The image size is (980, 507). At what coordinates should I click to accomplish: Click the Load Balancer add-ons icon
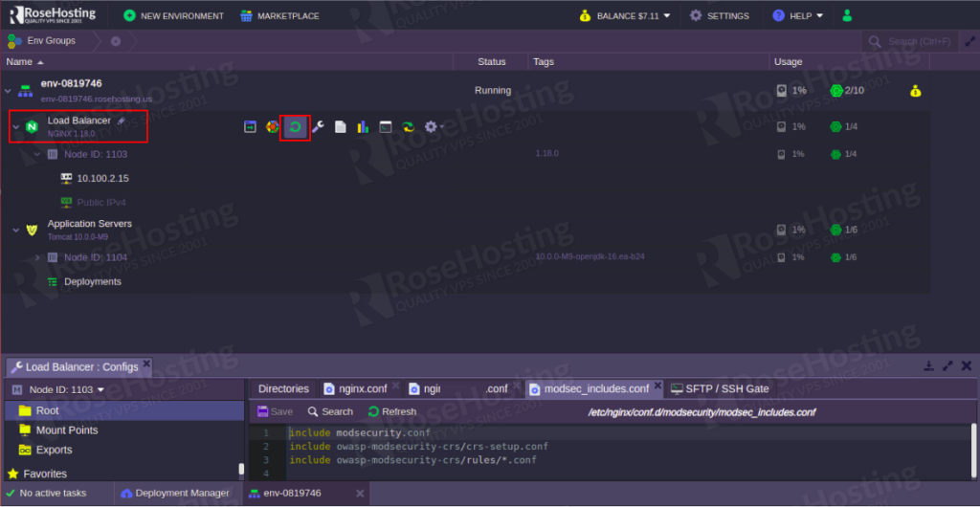[x=273, y=126]
